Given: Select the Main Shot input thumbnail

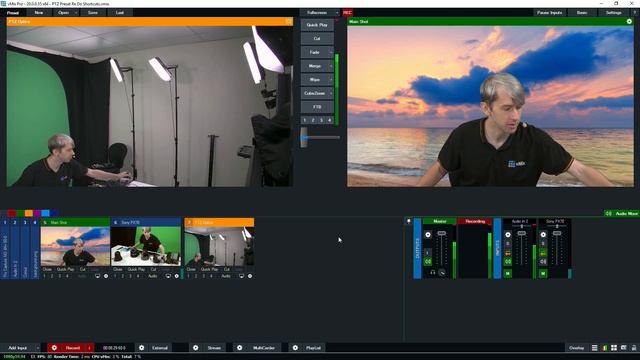Looking at the screenshot, I should [x=75, y=247].
